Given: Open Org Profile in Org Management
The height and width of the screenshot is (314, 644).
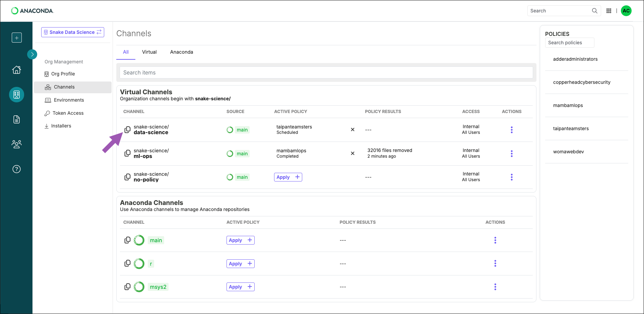Looking at the screenshot, I should pos(60,74).
